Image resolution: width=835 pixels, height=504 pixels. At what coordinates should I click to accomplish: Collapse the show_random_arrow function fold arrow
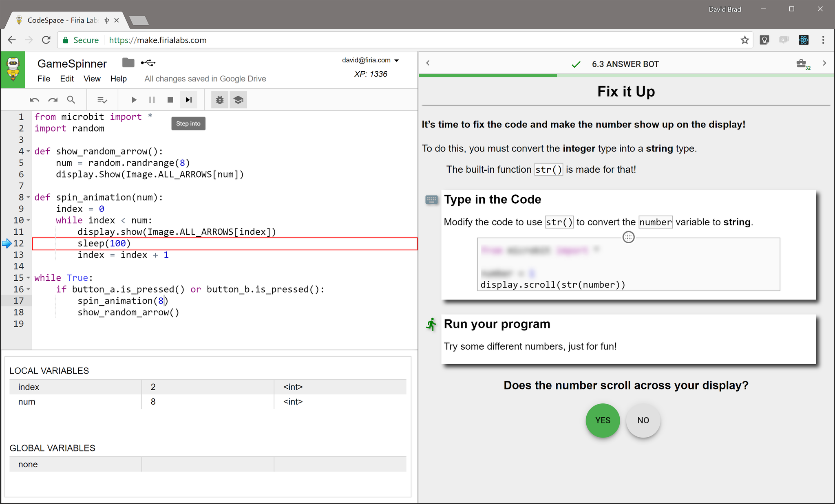[29, 152]
